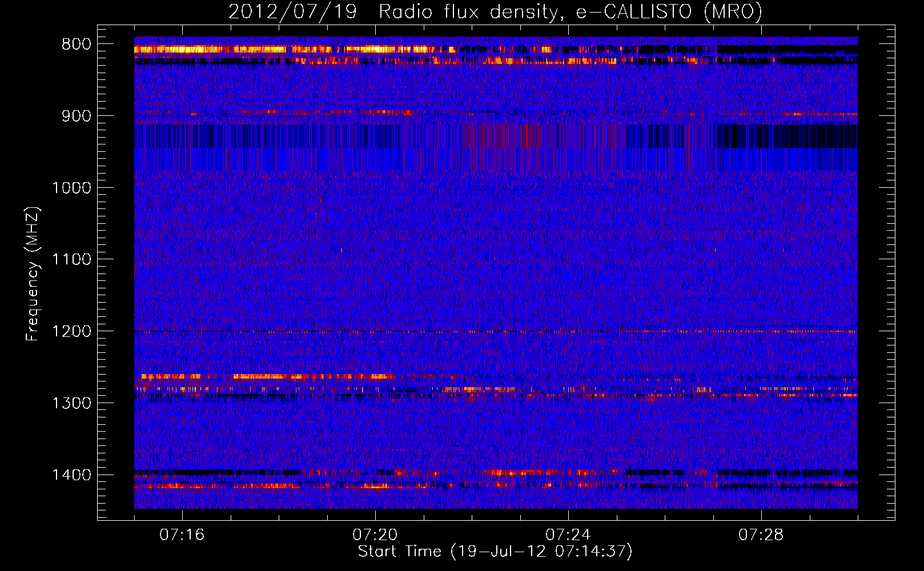Click the 900 frequency tick label
924x571 pixels.
pos(76,116)
